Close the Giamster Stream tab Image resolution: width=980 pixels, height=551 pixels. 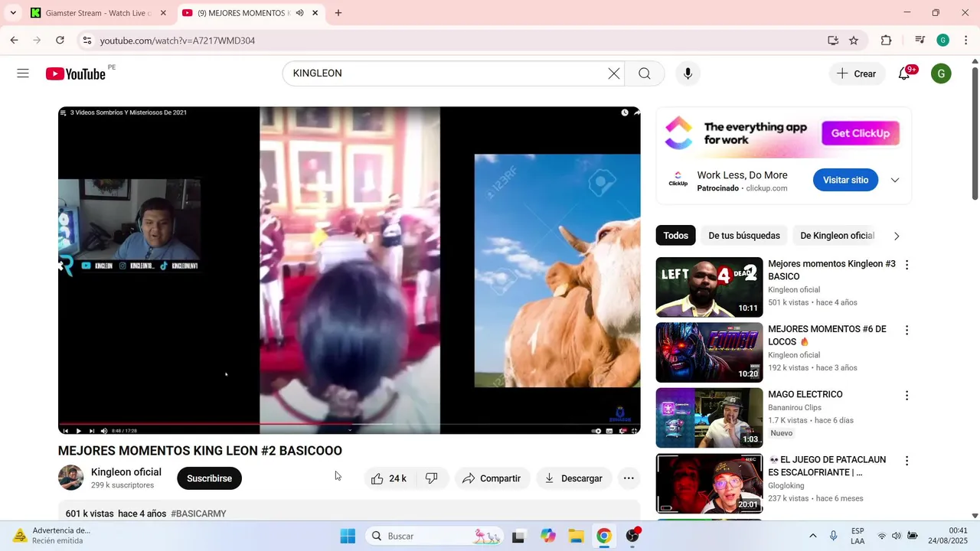(163, 13)
